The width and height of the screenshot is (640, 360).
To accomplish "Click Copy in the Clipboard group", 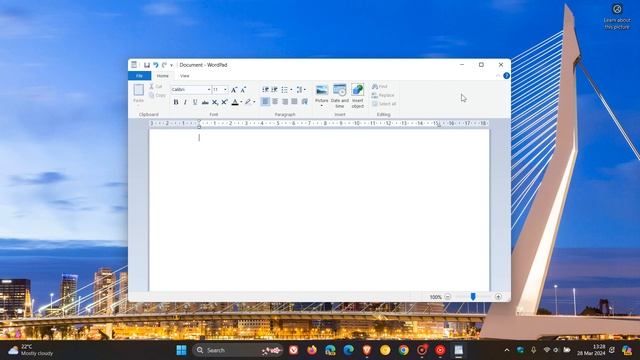I will [157, 95].
